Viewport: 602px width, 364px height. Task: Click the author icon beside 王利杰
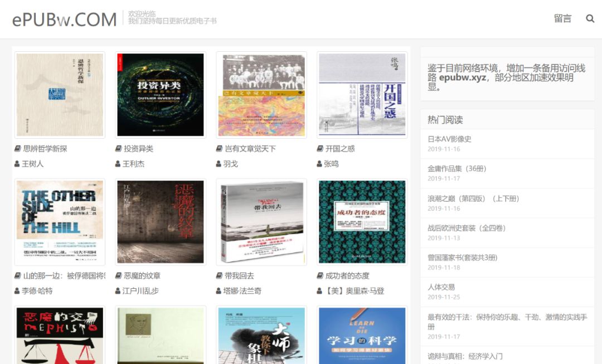118,164
